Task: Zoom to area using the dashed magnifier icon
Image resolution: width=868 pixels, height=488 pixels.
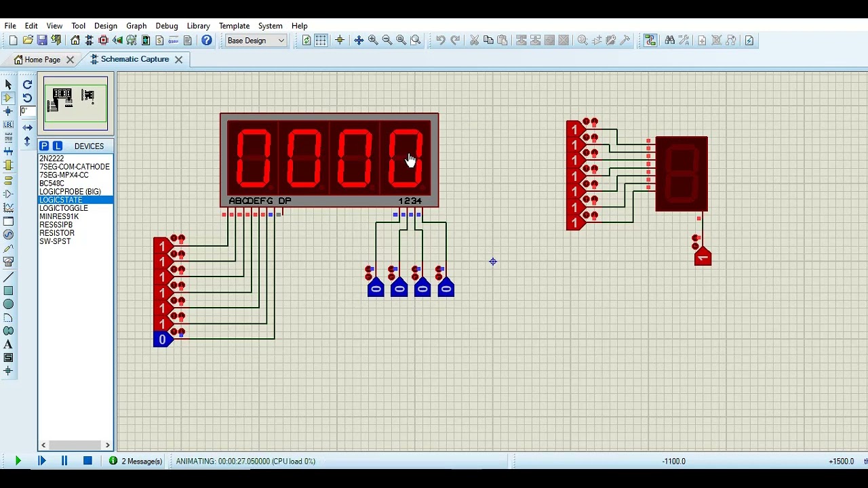Action: [416, 41]
